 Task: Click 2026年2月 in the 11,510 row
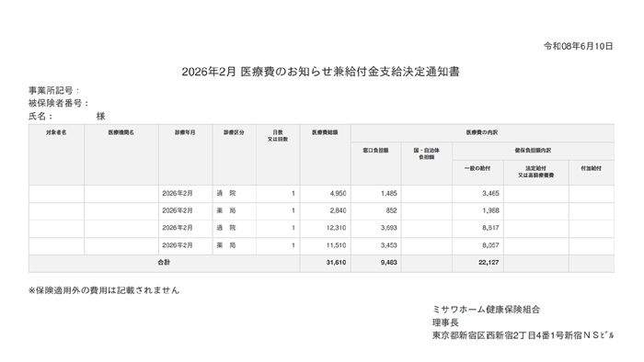point(178,245)
